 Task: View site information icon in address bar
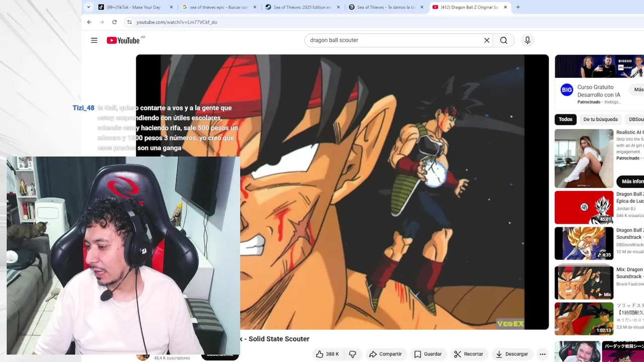click(129, 22)
